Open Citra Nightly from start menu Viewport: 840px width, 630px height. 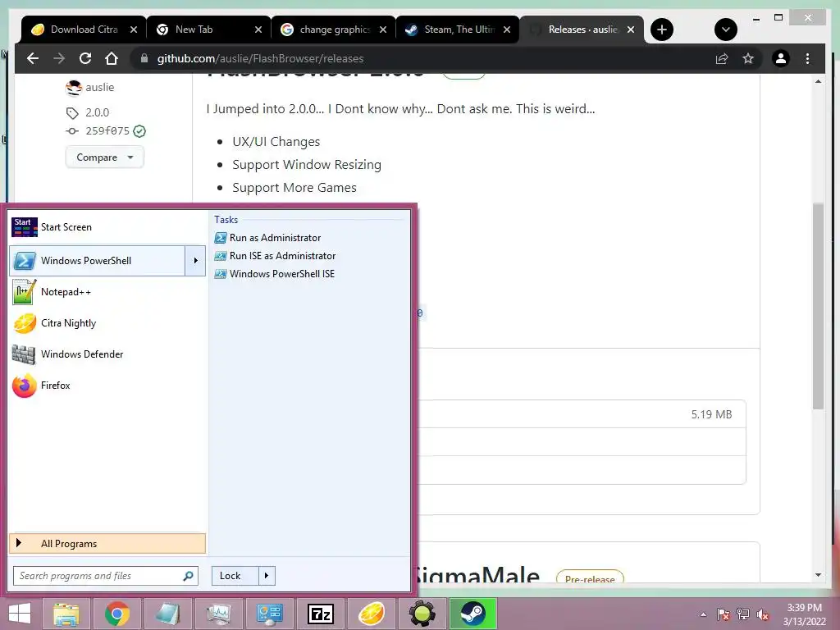point(107,323)
